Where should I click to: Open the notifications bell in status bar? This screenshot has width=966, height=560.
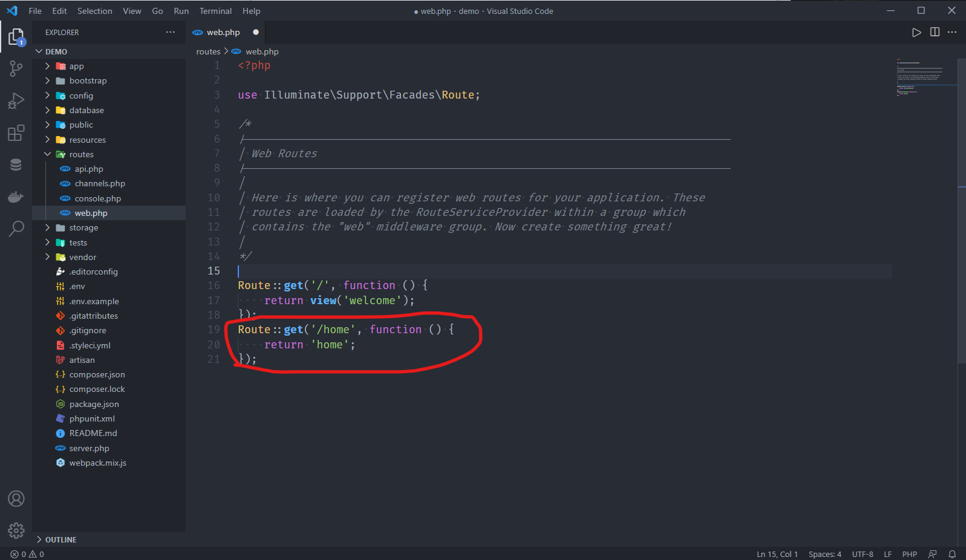tap(952, 554)
